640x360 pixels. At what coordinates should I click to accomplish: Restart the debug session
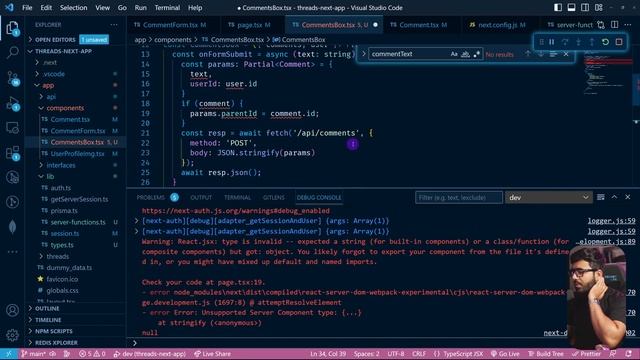(x=605, y=42)
